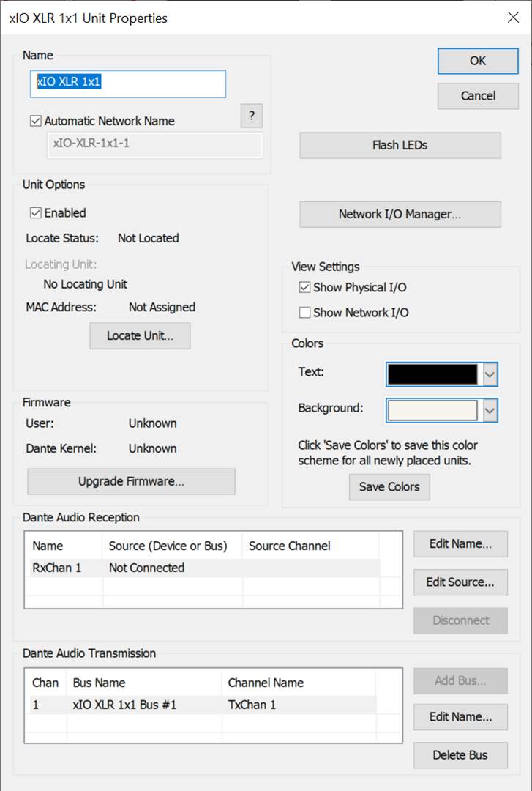Click the Dante Kernel Unknown value
This screenshot has width=532, height=791.
(x=153, y=448)
